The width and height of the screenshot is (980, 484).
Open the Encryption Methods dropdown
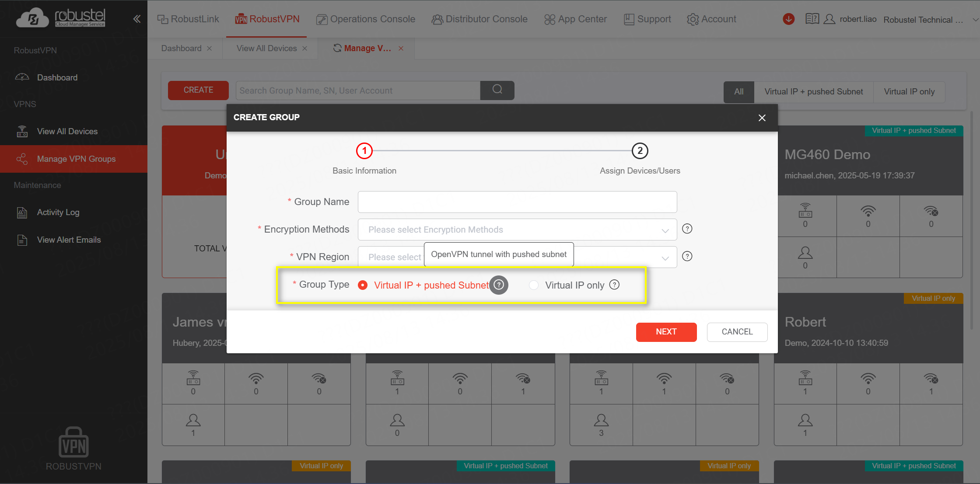518,230
